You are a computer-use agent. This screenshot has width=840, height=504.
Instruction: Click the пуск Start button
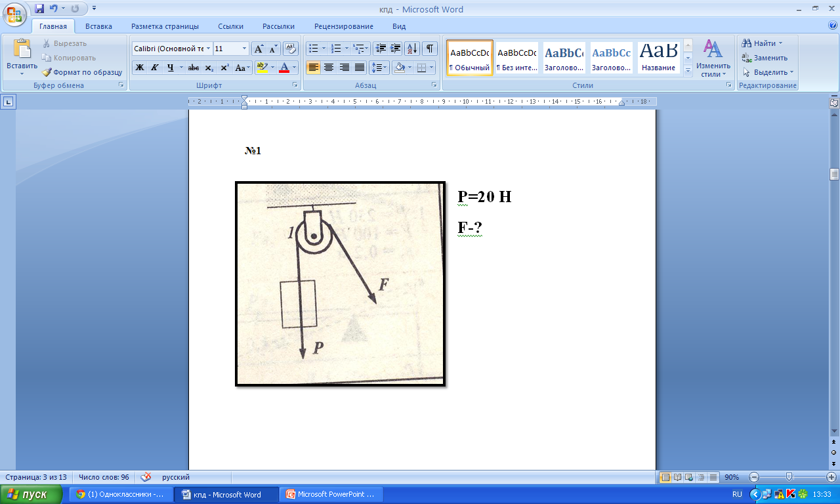pyautogui.click(x=32, y=494)
